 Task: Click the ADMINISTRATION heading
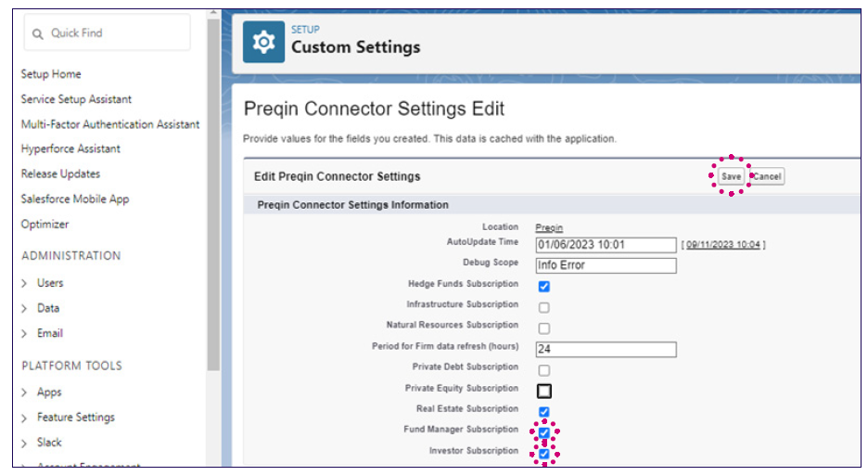pyautogui.click(x=70, y=256)
